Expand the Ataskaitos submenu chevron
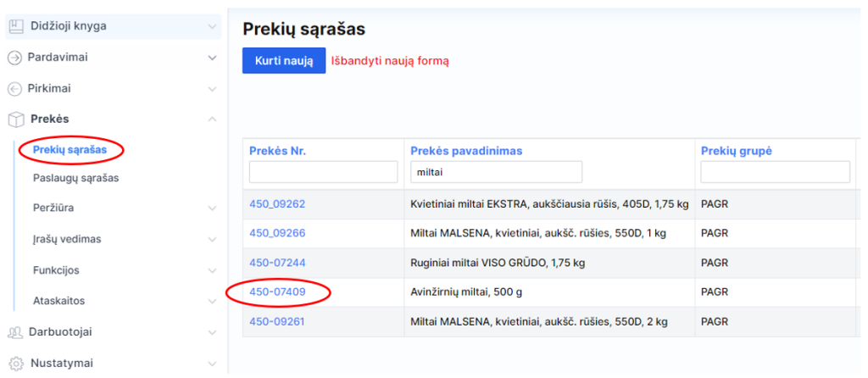The image size is (868, 378). 212,301
